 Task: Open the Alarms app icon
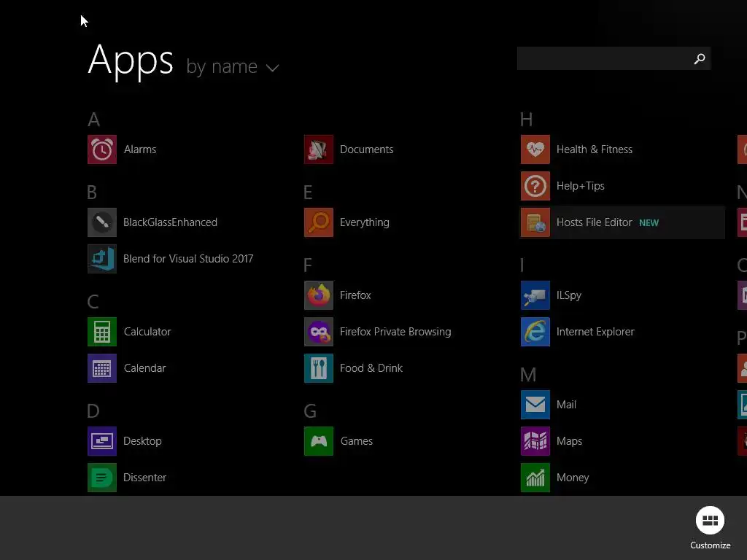click(102, 149)
